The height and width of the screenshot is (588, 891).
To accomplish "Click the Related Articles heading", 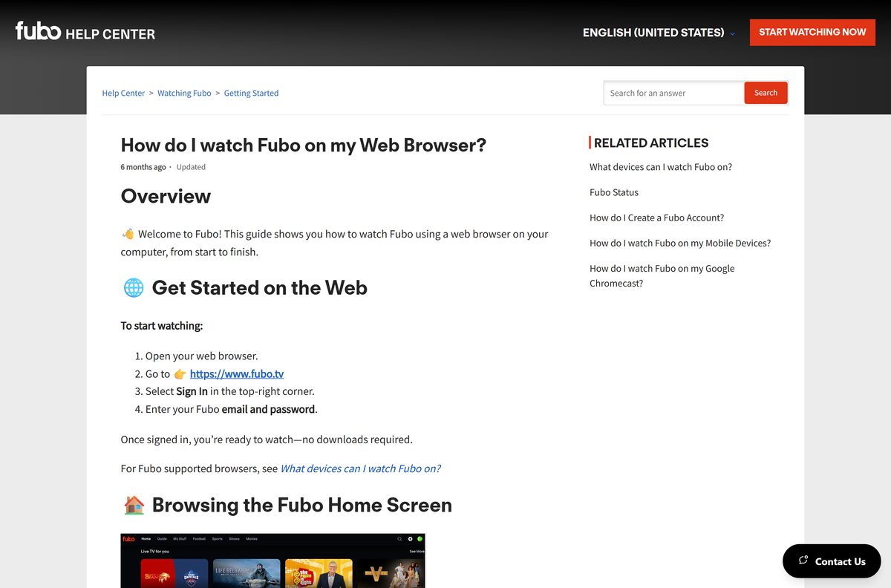I will coord(651,143).
